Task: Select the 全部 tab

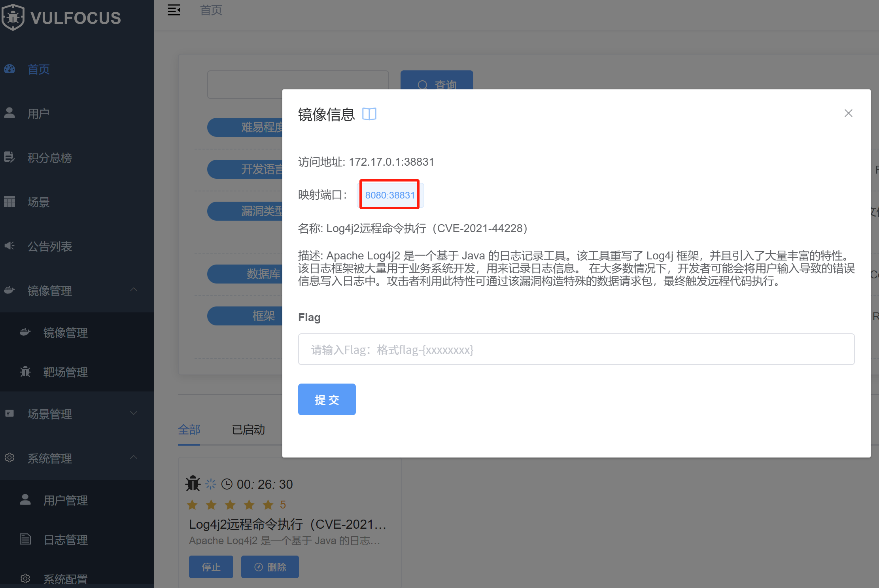Action: tap(189, 429)
